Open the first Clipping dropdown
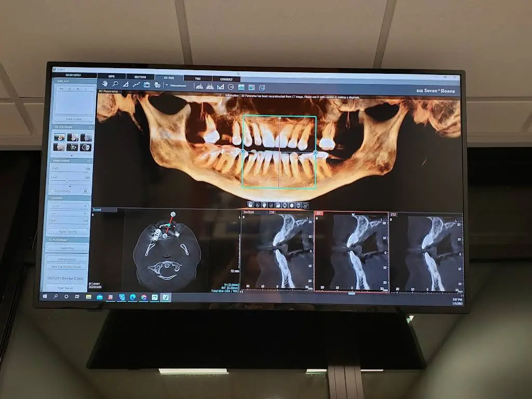 coord(69,206)
